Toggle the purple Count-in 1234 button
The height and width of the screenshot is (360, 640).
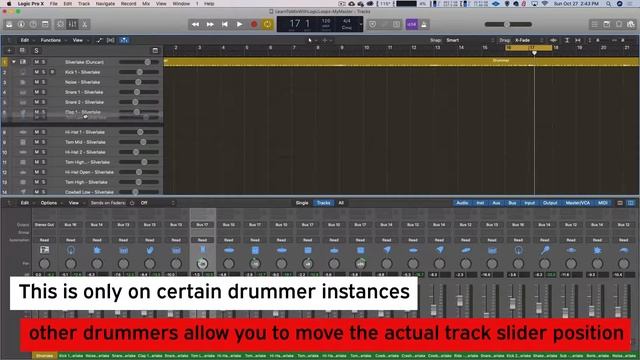tap(411, 24)
